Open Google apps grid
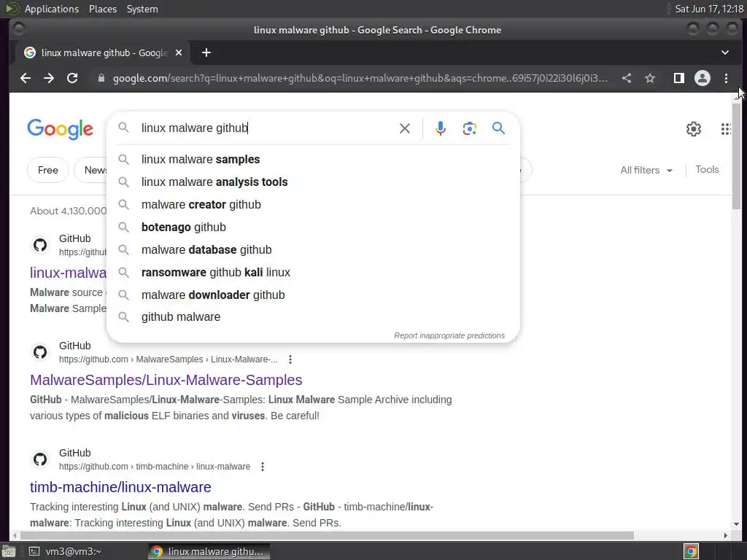747x560 pixels. tap(726, 128)
